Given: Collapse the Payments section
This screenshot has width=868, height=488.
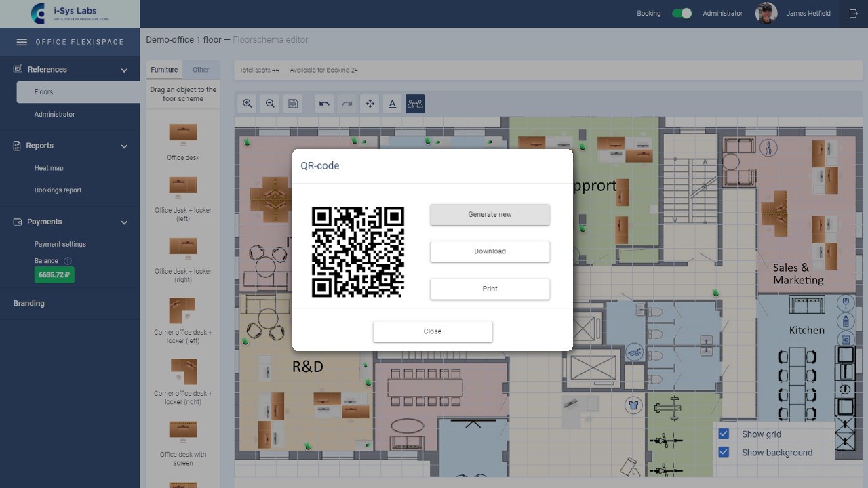Looking at the screenshot, I should (124, 222).
